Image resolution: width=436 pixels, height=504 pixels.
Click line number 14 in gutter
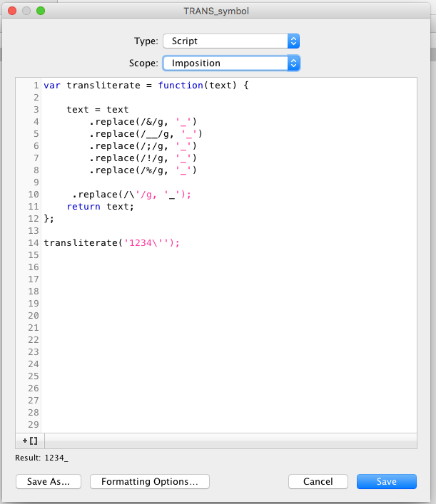coord(34,243)
